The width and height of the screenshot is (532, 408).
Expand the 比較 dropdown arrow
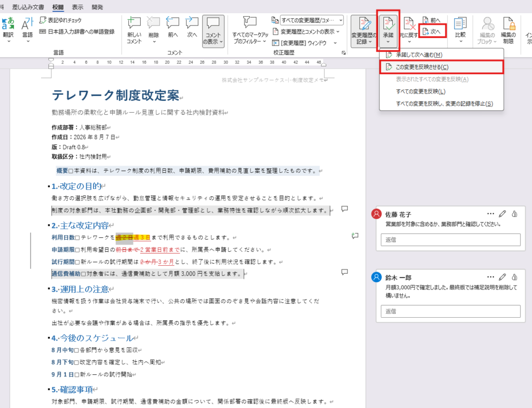coord(460,42)
